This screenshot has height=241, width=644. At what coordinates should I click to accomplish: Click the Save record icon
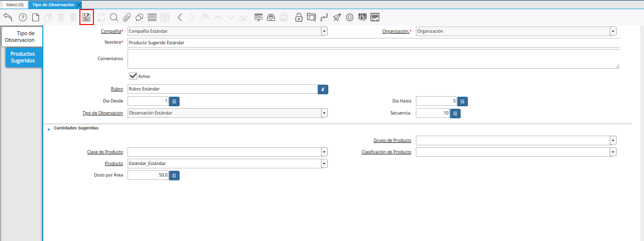(x=87, y=18)
